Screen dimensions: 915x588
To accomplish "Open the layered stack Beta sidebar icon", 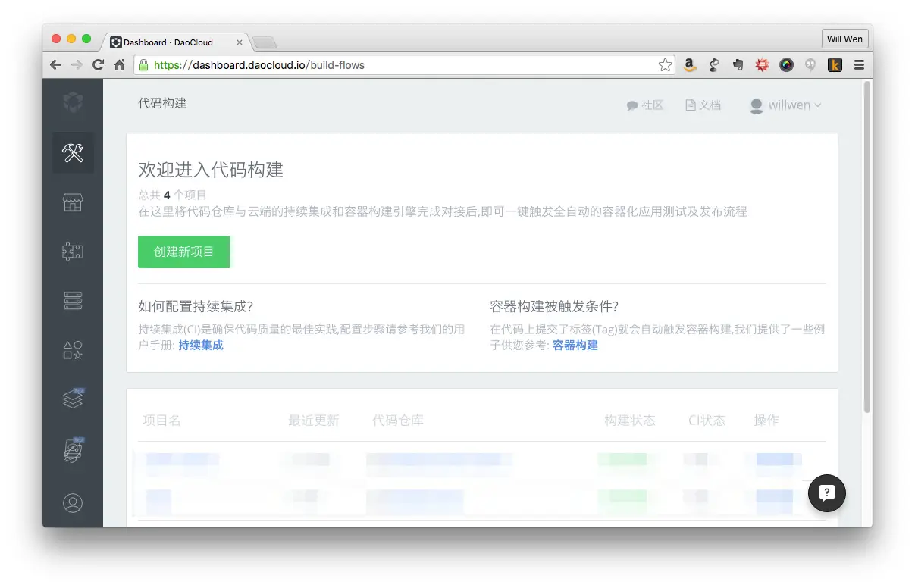I will (x=73, y=399).
